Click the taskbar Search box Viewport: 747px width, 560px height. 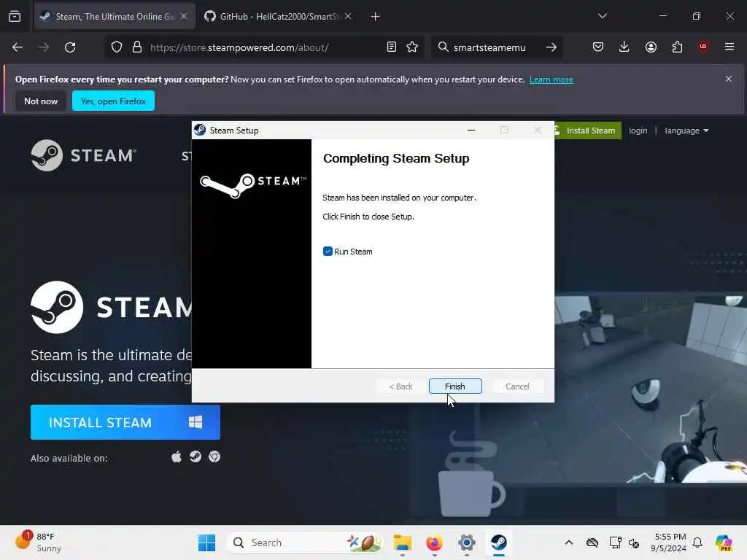pyautogui.click(x=305, y=542)
